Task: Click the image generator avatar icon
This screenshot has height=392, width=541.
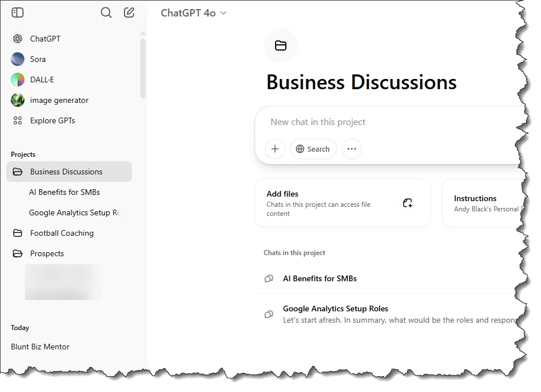Action: (18, 100)
